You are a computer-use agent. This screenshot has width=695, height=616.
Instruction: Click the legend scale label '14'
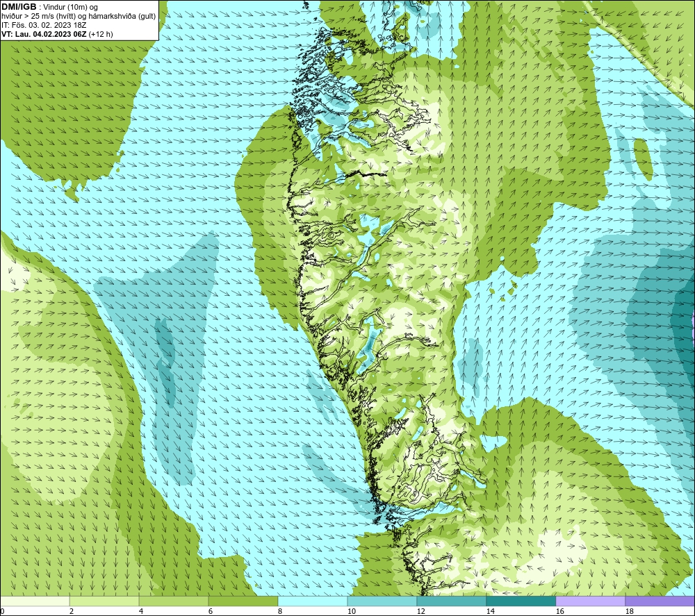coord(490,611)
